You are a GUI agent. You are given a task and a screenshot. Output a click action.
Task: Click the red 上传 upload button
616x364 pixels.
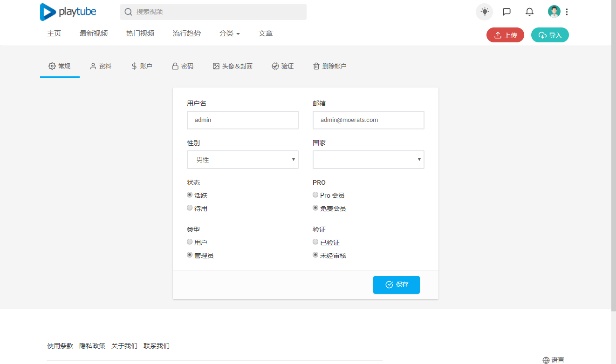505,35
